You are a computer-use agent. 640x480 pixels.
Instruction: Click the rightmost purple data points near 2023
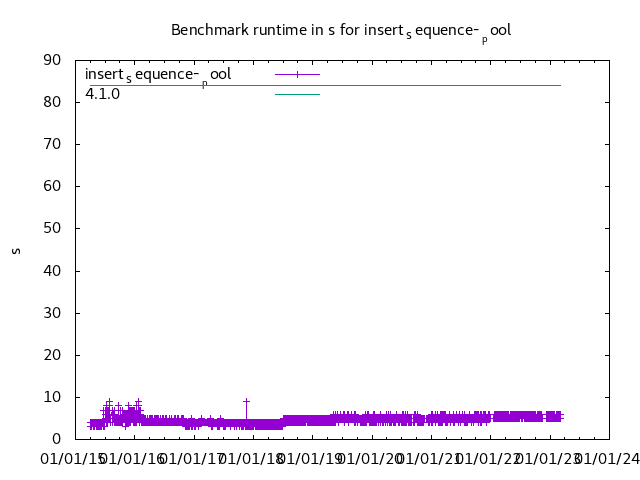pyautogui.click(x=558, y=416)
